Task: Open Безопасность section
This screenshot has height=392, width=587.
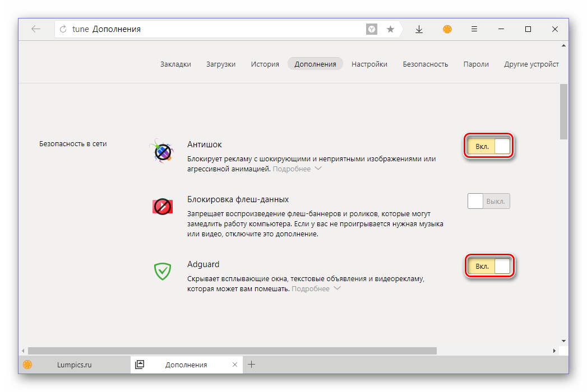Action: coord(426,64)
